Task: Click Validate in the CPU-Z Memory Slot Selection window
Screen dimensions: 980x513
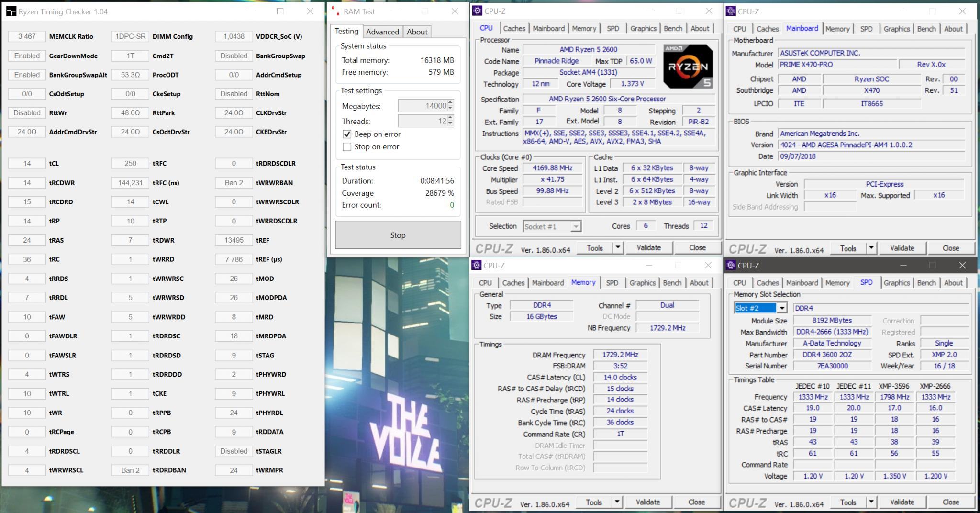Action: tap(902, 502)
